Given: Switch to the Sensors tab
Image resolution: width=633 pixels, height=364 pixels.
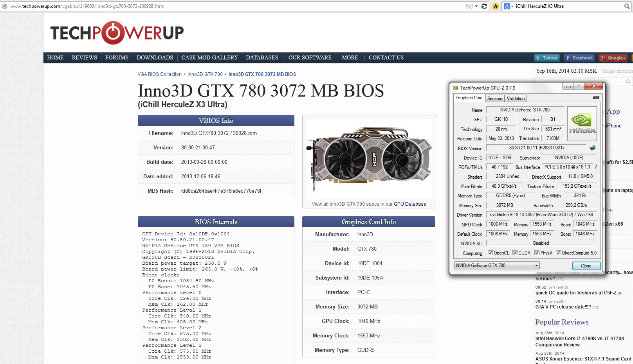Looking at the screenshot, I should (x=494, y=99).
